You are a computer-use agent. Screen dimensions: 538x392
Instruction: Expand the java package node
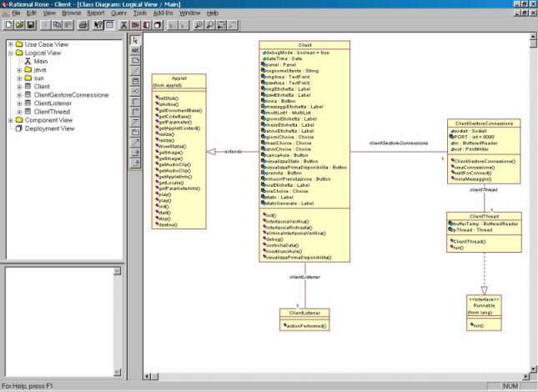tap(19, 69)
